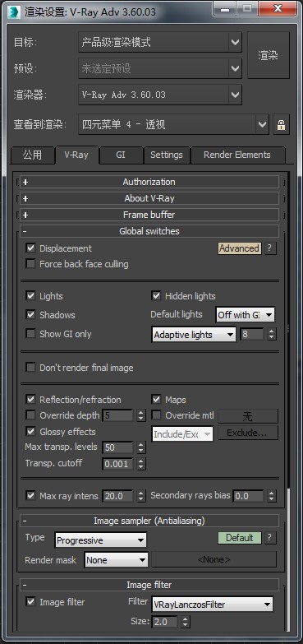Switch to the GI tab

tap(121, 155)
